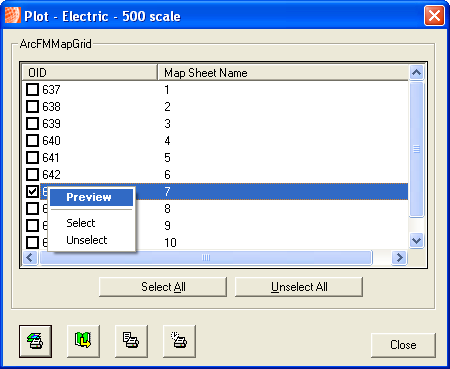Select map sheet name 1 cell
Screen dimensions: 450x369
point(167,90)
